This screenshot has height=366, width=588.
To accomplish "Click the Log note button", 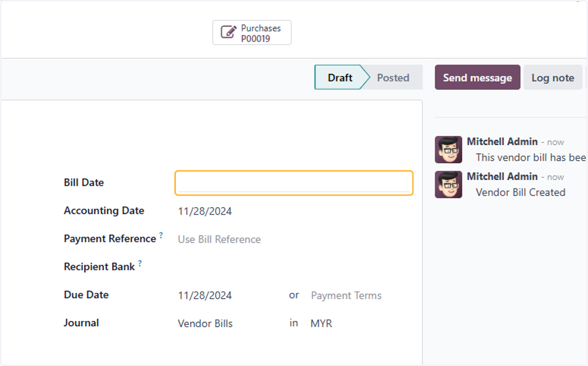I will (x=553, y=78).
